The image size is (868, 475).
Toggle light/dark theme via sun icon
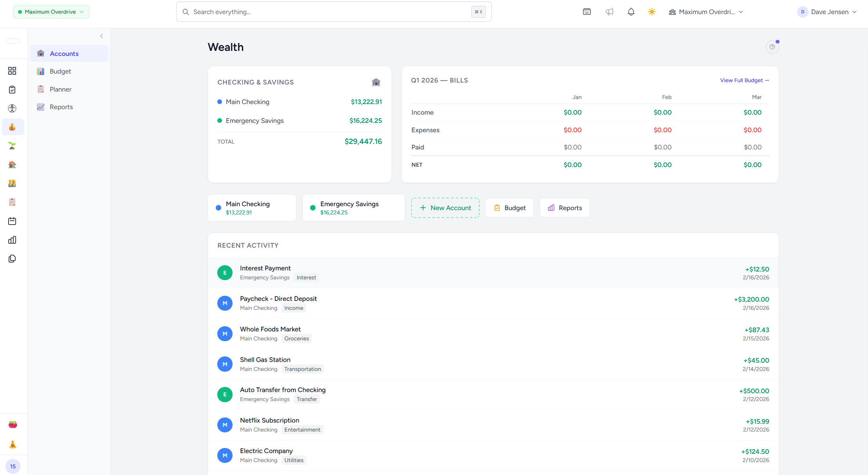652,12
